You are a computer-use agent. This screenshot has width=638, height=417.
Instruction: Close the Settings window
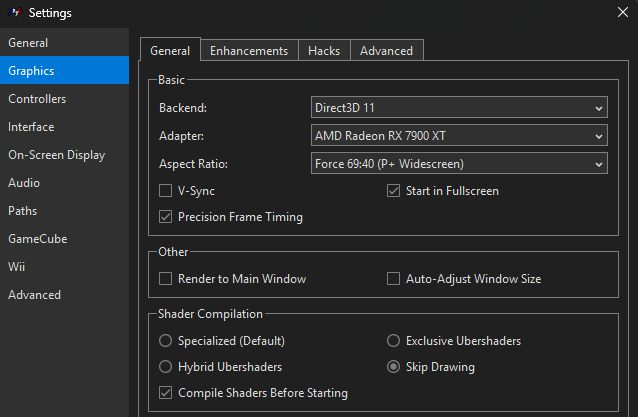623,13
